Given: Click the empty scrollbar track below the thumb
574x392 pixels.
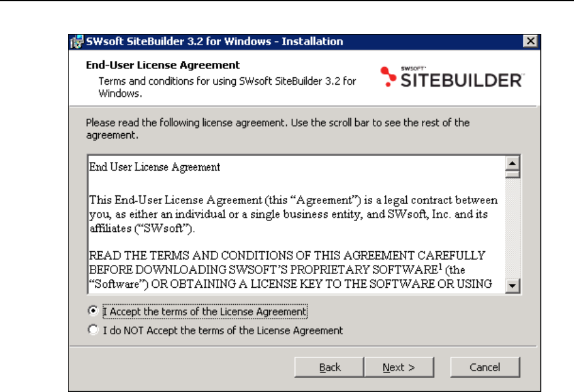Looking at the screenshot, I should click(512, 229).
